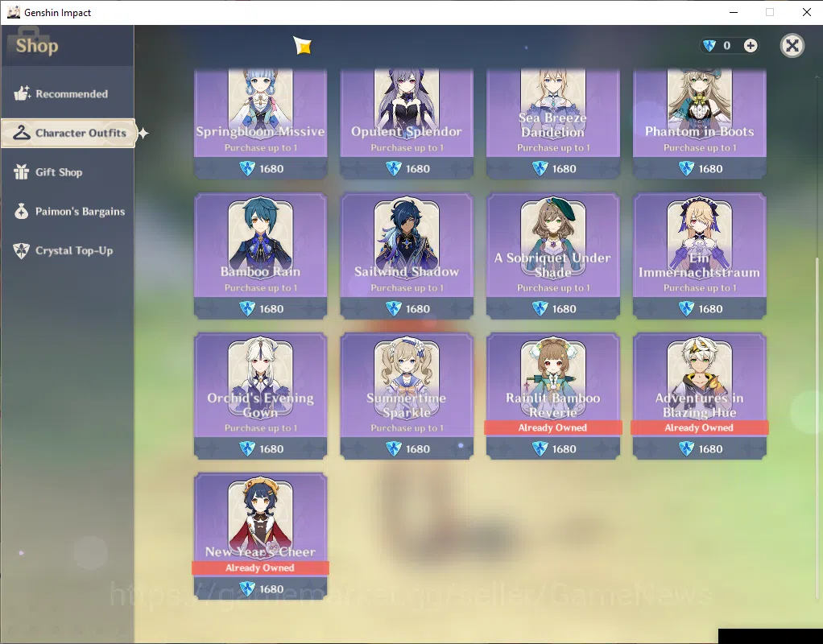823x644 pixels.
Task: Click crystal icon under Adventures in Blazing Hue
Action: pos(687,448)
